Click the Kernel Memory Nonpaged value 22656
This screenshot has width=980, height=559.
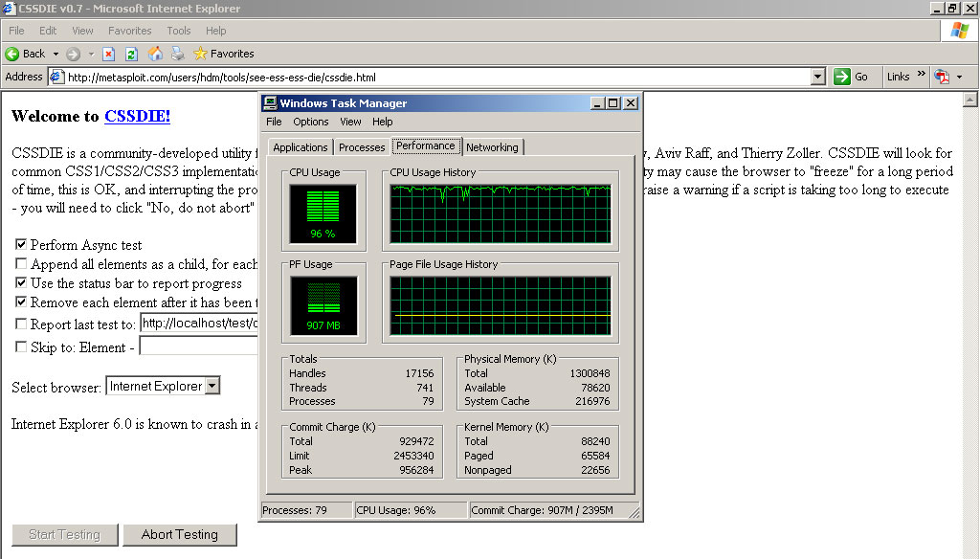(595, 470)
